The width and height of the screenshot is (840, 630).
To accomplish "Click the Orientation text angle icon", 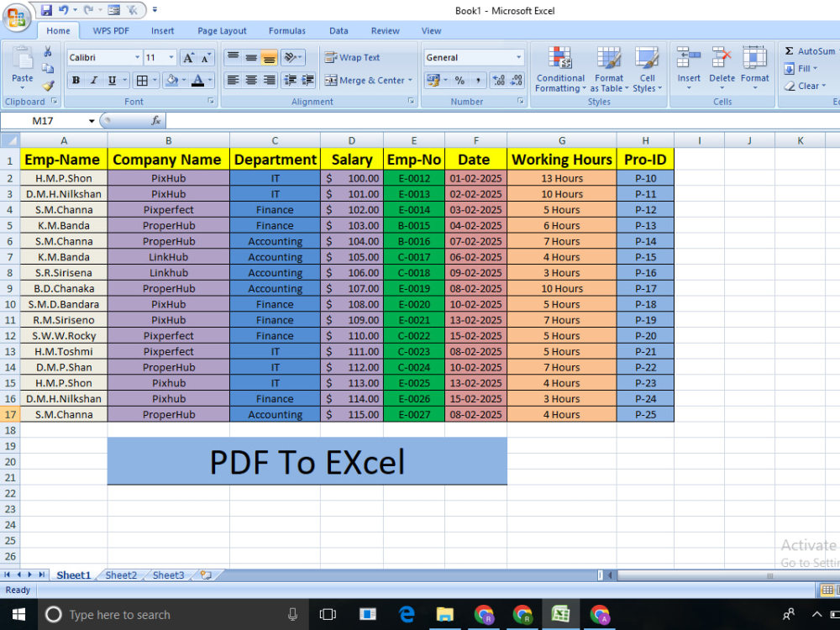I will coord(292,57).
